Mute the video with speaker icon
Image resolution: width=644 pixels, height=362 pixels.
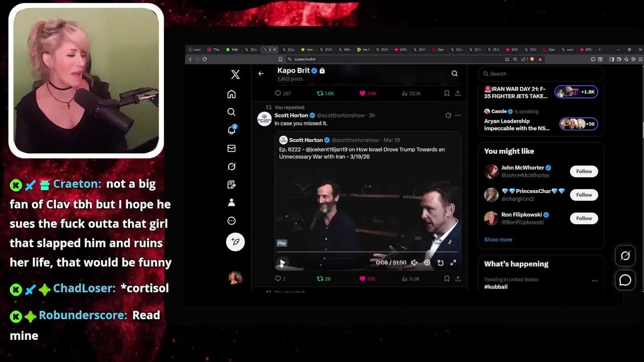(x=414, y=262)
